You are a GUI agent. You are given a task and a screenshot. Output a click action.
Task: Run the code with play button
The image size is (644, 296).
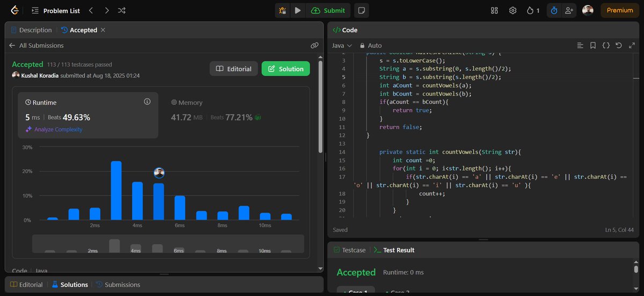pos(297,10)
